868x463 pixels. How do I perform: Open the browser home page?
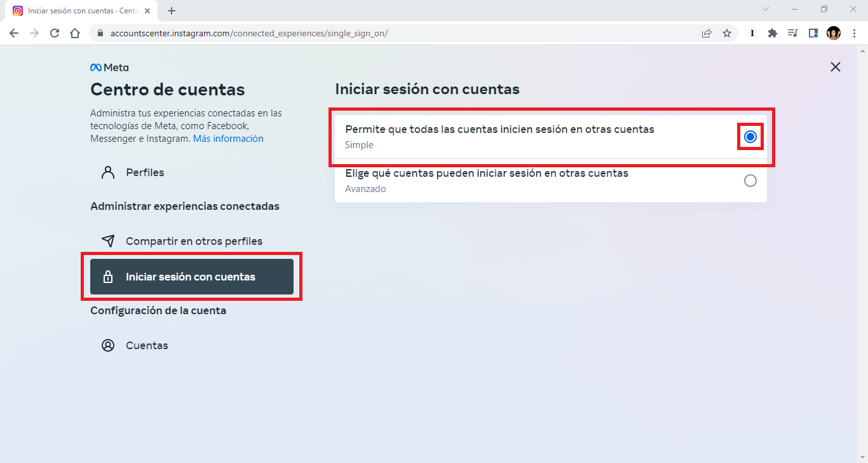tap(75, 33)
